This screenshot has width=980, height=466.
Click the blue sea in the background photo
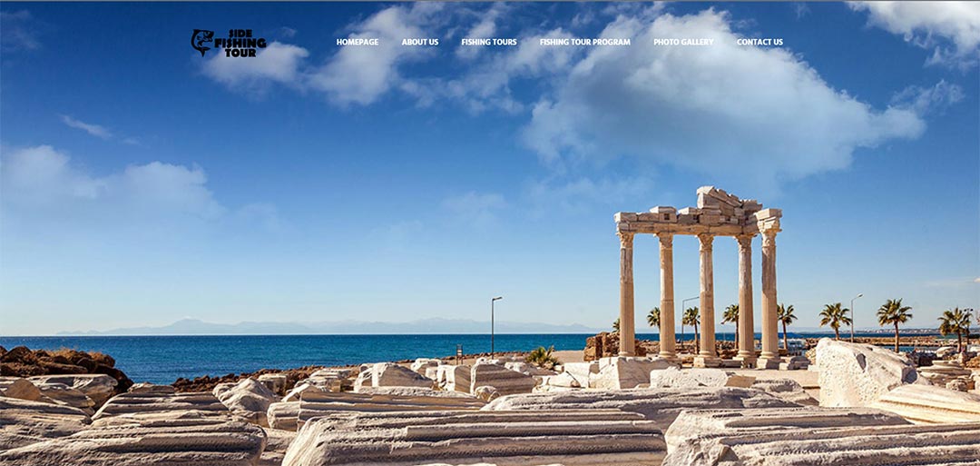(x=318, y=352)
